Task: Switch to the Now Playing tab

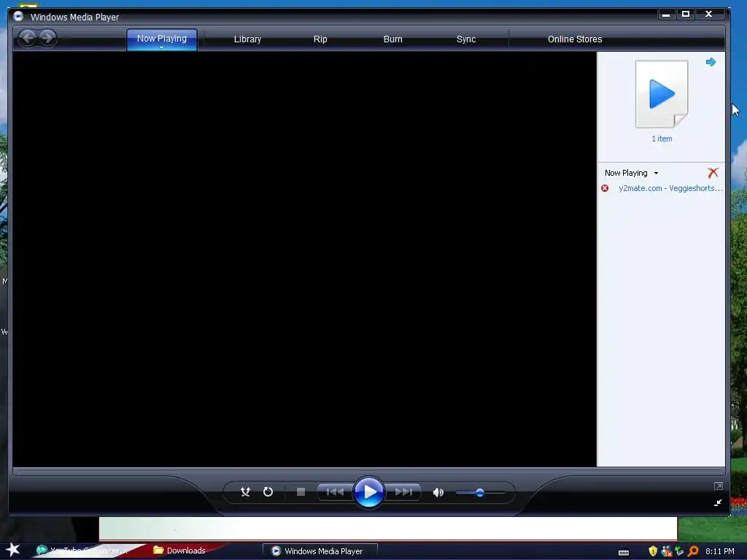Action: [161, 38]
